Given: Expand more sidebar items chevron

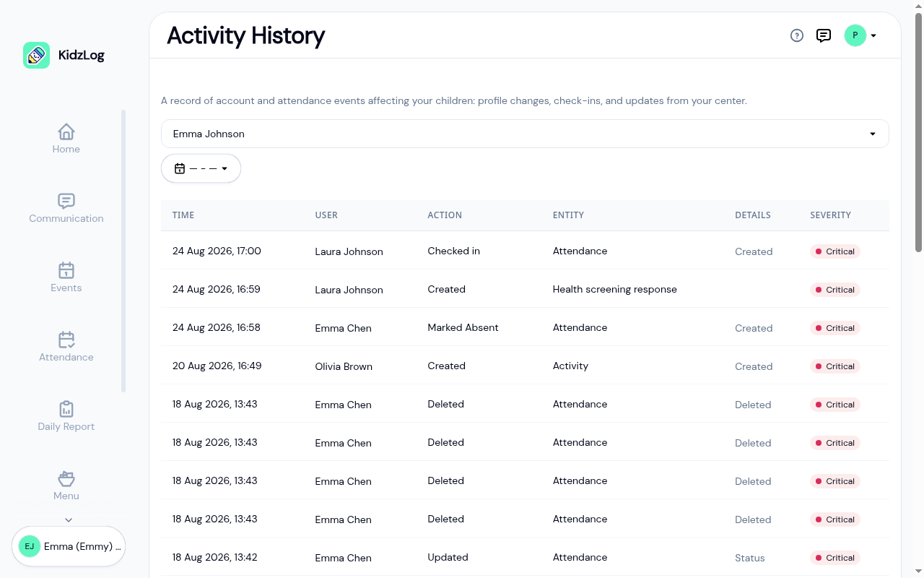Looking at the screenshot, I should coord(69,519).
